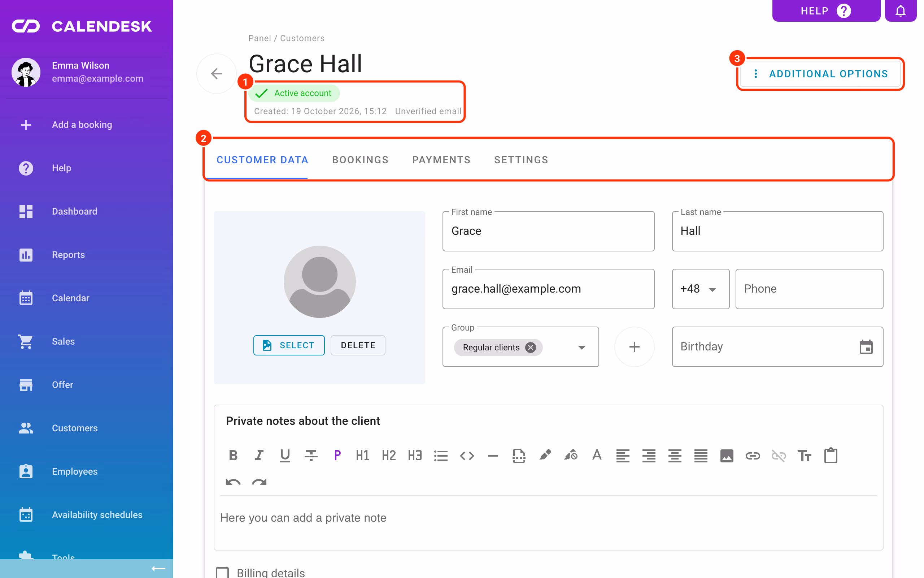Open notifications bell

point(900,11)
